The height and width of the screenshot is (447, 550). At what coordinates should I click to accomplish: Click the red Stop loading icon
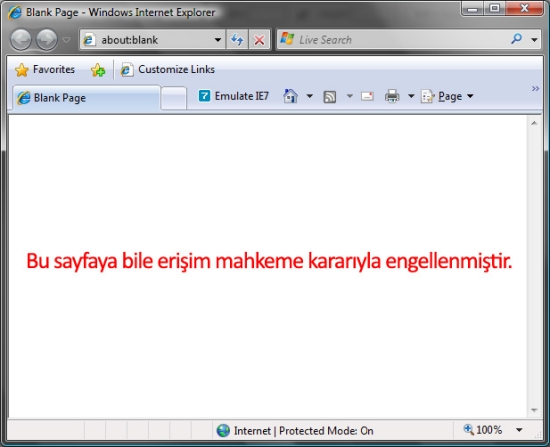pos(259,40)
